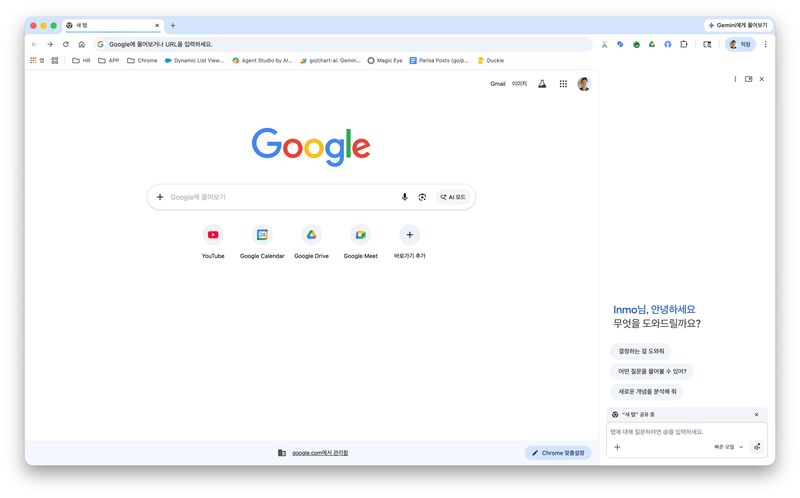The height and width of the screenshot is (498, 800).
Task: Click the Gemini live voice icon
Action: 757,447
